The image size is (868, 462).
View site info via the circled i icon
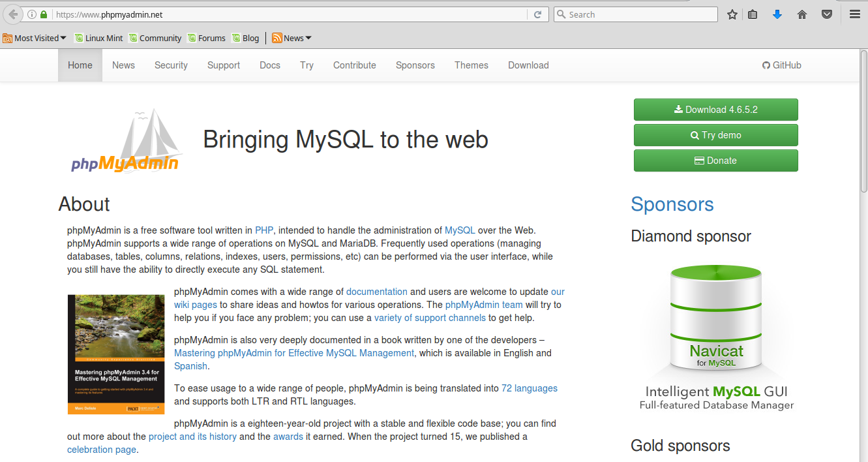click(x=32, y=14)
